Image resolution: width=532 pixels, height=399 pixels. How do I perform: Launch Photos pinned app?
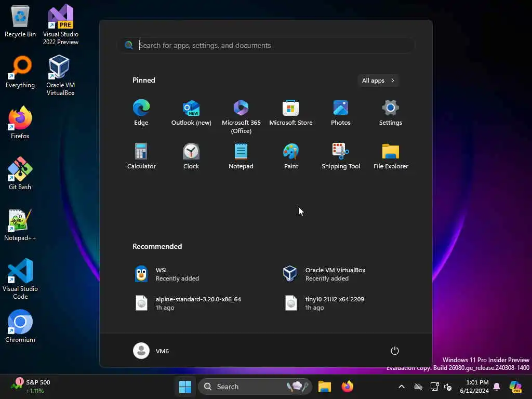pos(341,113)
